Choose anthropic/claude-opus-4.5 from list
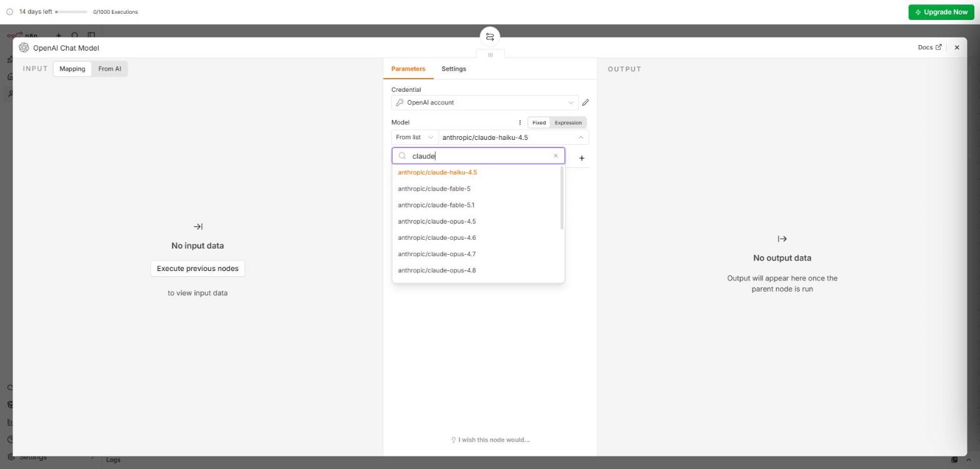This screenshot has width=980, height=469. [x=477, y=221]
